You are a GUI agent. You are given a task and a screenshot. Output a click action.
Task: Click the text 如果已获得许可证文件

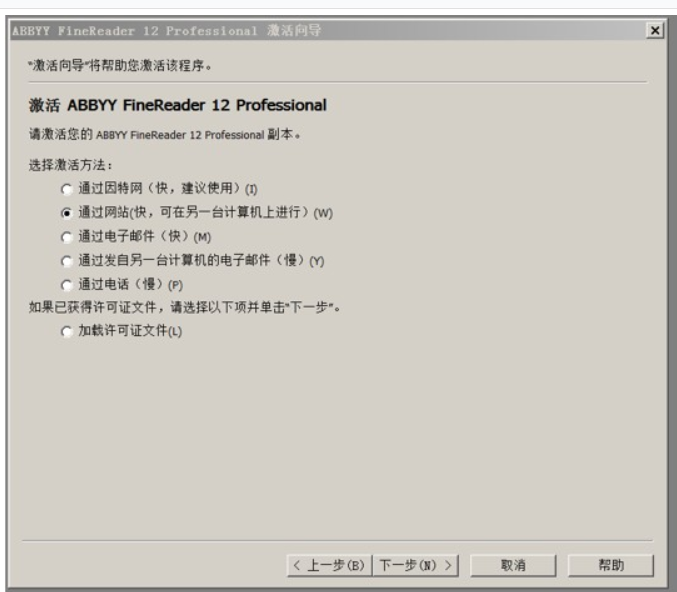click(x=92, y=307)
